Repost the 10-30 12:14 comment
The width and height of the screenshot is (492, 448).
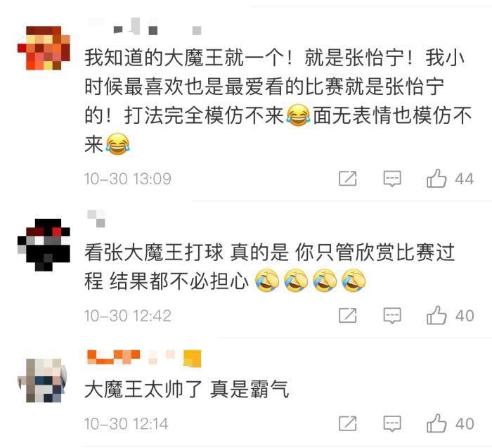(x=348, y=423)
